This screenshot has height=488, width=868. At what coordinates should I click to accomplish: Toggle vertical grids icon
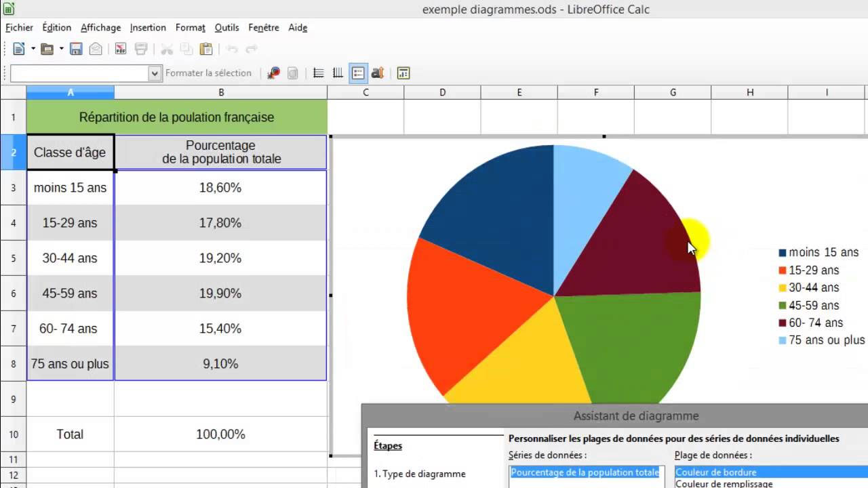coord(338,73)
